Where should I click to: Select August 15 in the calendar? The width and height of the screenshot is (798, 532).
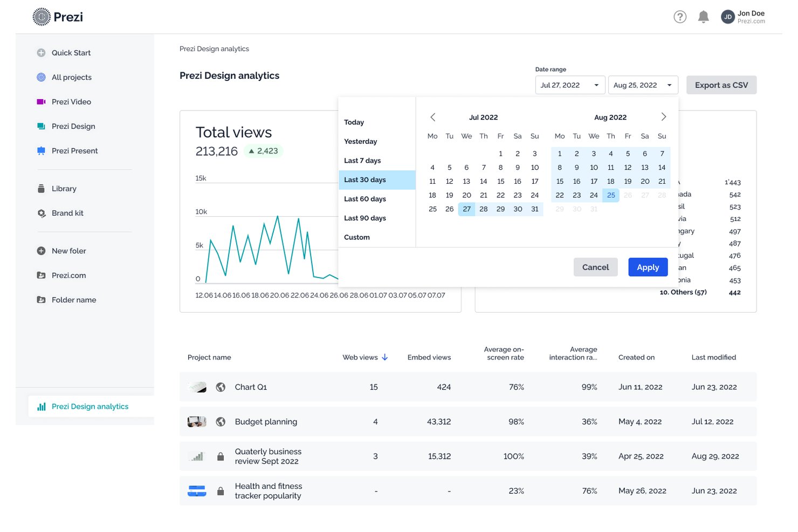[x=560, y=181]
